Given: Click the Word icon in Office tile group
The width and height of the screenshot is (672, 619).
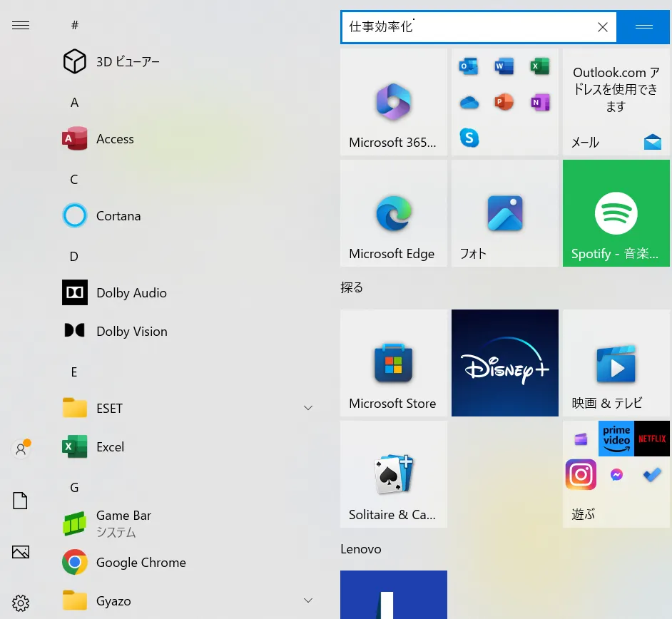Looking at the screenshot, I should 504,66.
